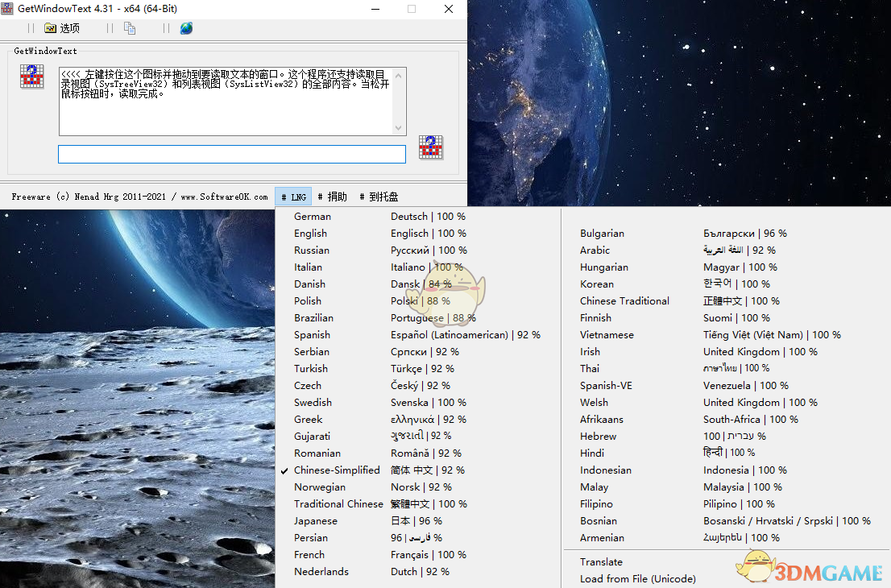The width and height of the screenshot is (891, 588).
Task: Select Persian language entry
Action: (x=417, y=538)
